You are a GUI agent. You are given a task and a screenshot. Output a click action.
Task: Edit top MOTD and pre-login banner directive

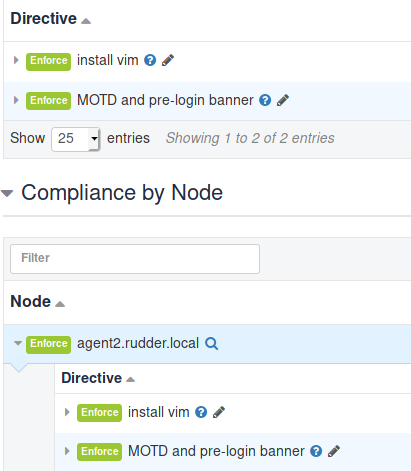pos(283,100)
